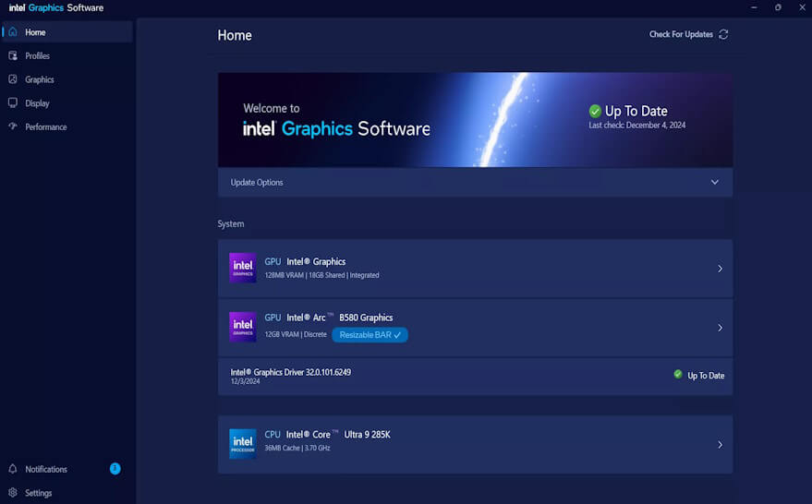The image size is (812, 504).
Task: Click the Notifications bell icon
Action: pyautogui.click(x=13, y=469)
